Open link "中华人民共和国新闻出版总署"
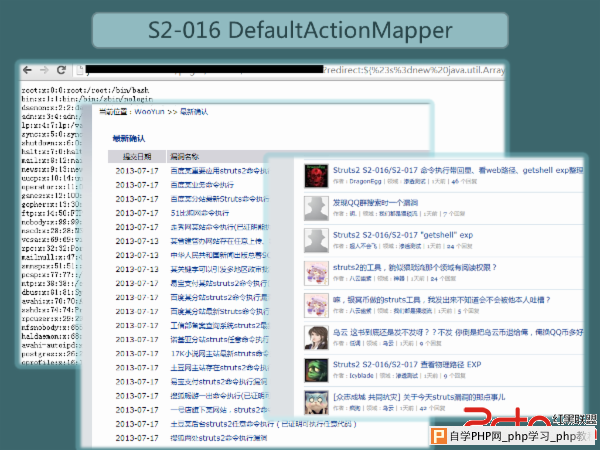The height and width of the screenshot is (450, 600). [x=220, y=255]
